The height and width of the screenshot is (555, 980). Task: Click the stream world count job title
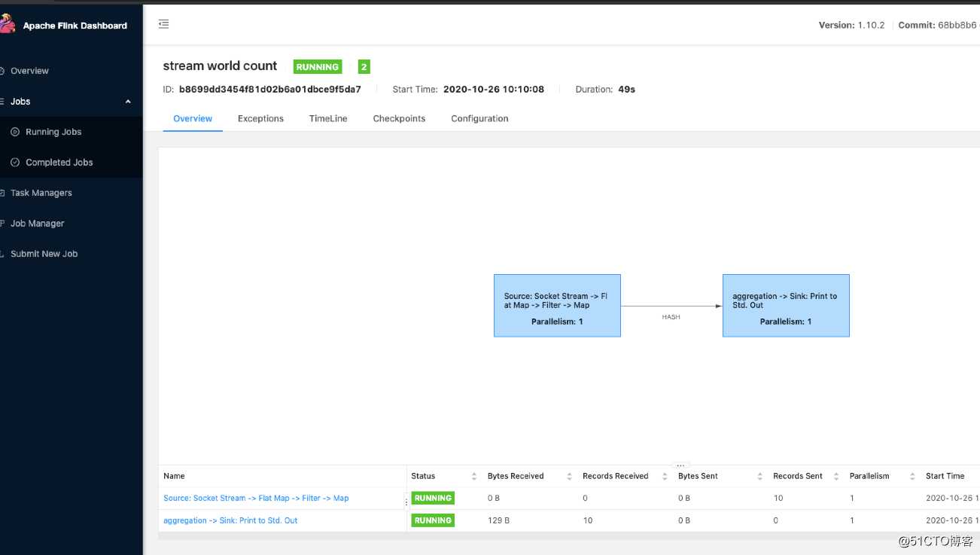pyautogui.click(x=220, y=66)
